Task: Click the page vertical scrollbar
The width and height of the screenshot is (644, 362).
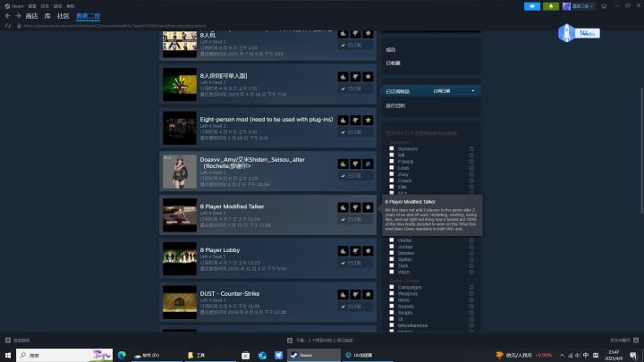Action: [x=642, y=150]
